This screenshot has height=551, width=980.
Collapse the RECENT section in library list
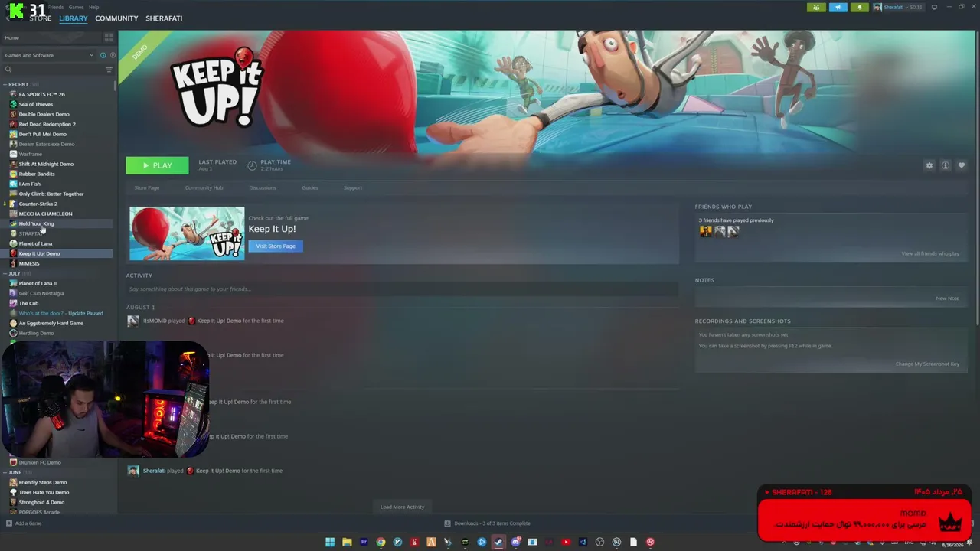click(x=5, y=84)
